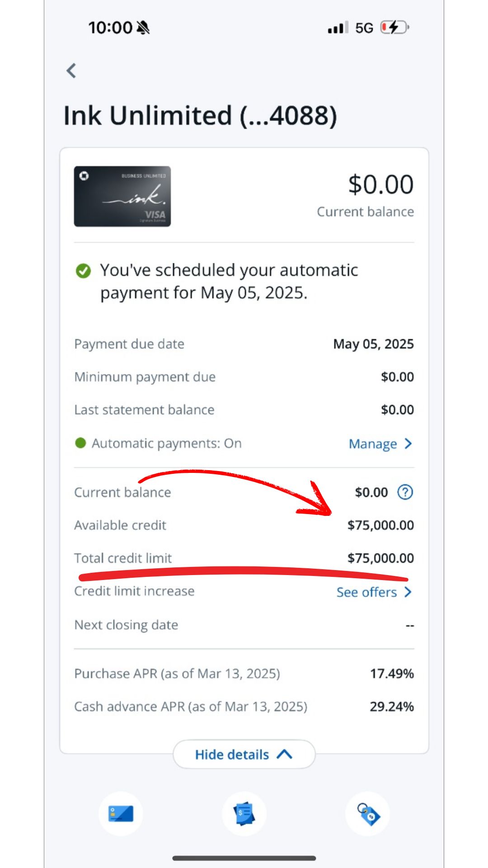Image resolution: width=488 pixels, height=868 pixels.
Task: Open Manage automatic payments chevron
Action: click(408, 443)
